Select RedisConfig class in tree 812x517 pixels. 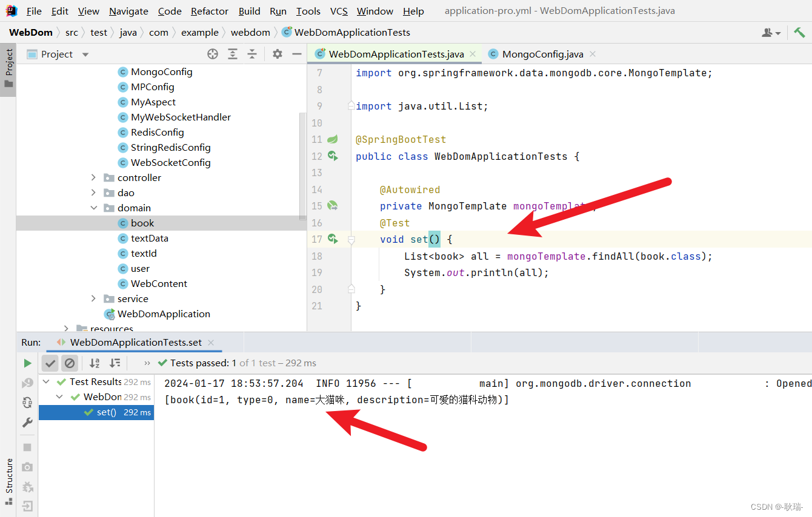tap(157, 132)
